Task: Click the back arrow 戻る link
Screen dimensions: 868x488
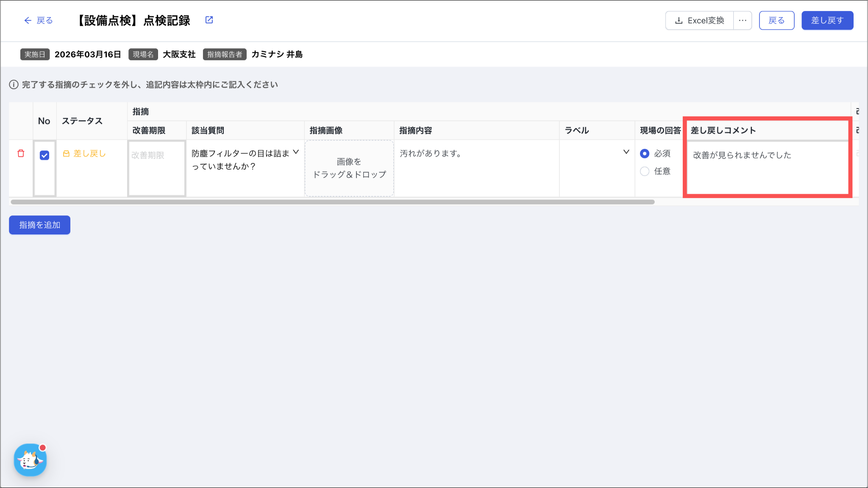Action: point(38,20)
